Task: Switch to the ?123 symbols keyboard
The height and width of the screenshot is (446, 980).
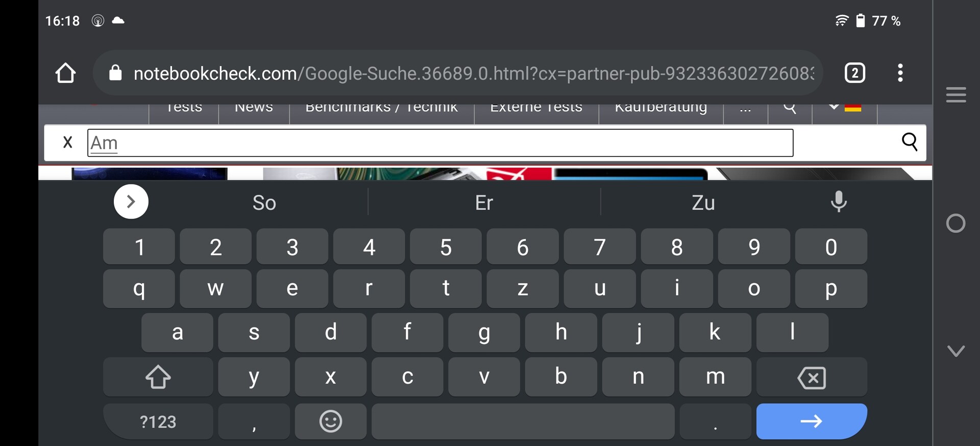Action: [x=158, y=421]
